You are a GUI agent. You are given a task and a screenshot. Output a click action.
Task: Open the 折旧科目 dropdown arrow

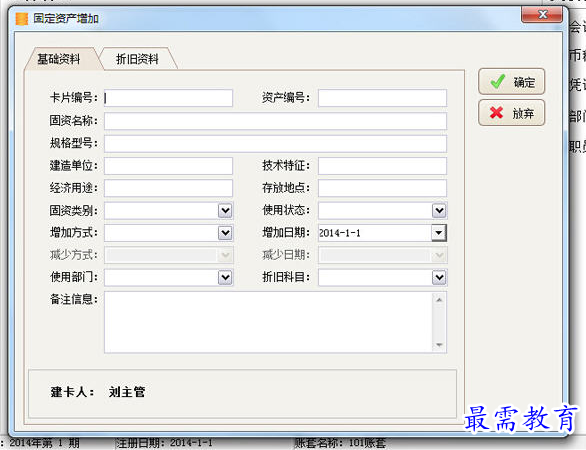(x=439, y=277)
